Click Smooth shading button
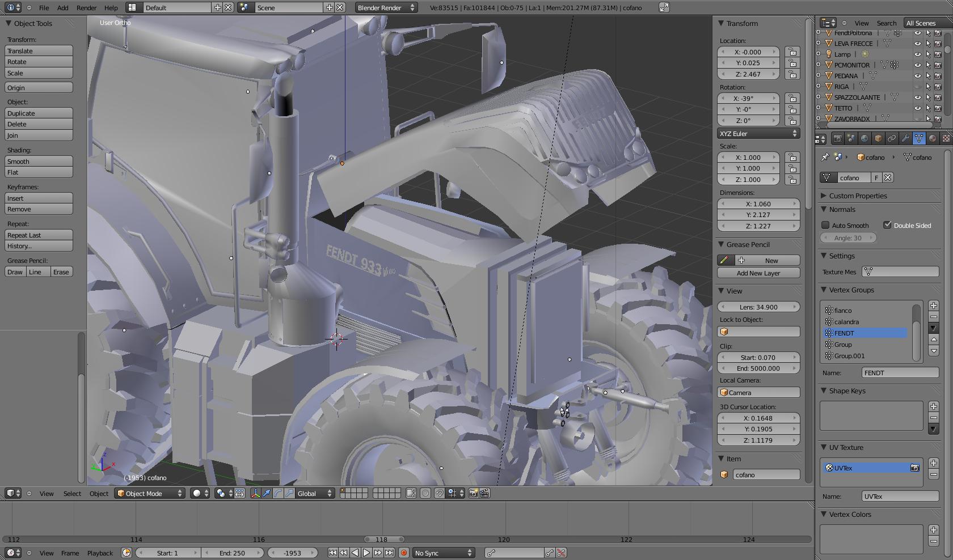953x560 pixels. [x=39, y=161]
